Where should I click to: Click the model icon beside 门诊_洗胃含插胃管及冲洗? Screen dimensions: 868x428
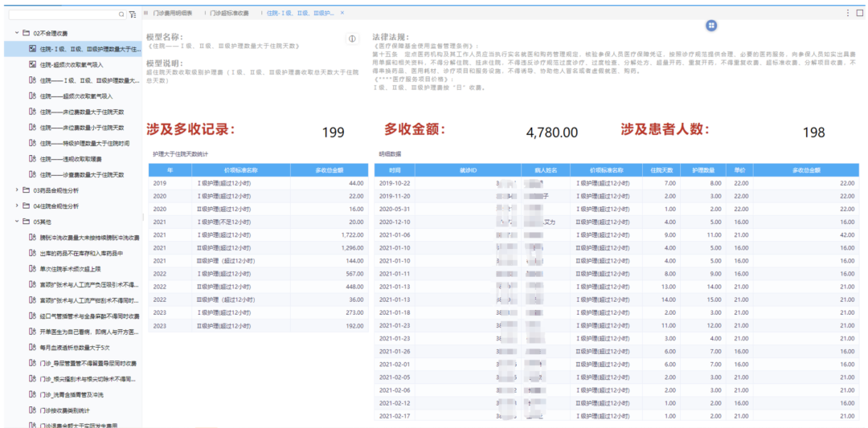point(32,395)
